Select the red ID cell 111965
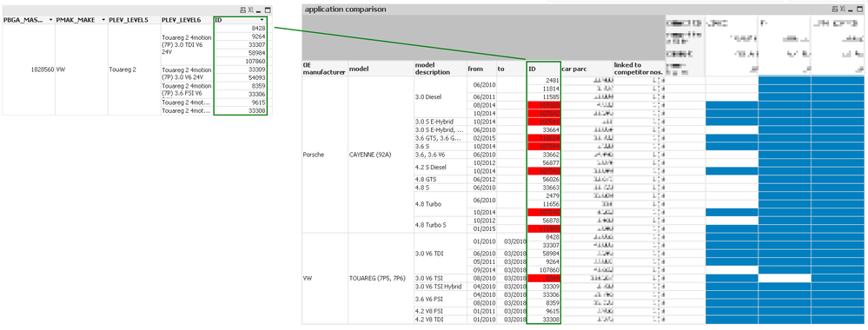868x330 pixels. pos(544,228)
